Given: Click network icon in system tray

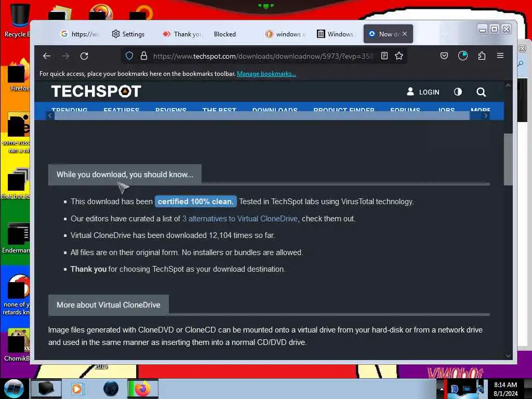Looking at the screenshot, I should (x=467, y=389).
